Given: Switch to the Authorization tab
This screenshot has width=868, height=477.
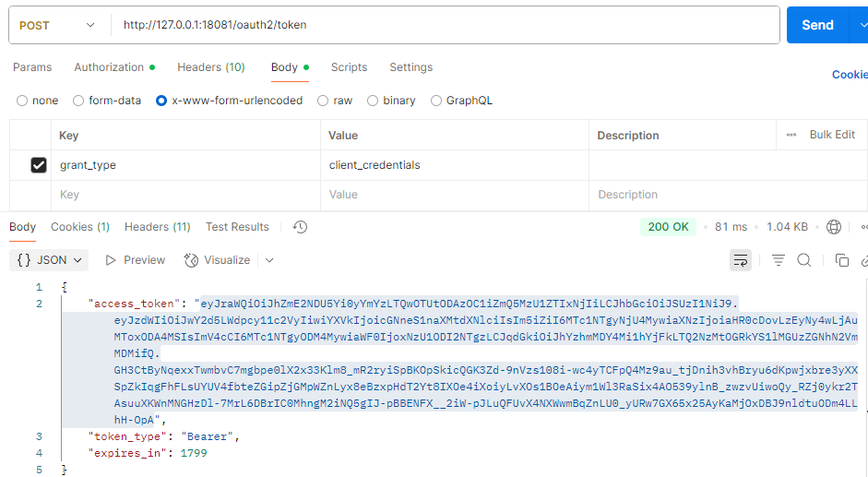Looking at the screenshot, I should (114, 67).
